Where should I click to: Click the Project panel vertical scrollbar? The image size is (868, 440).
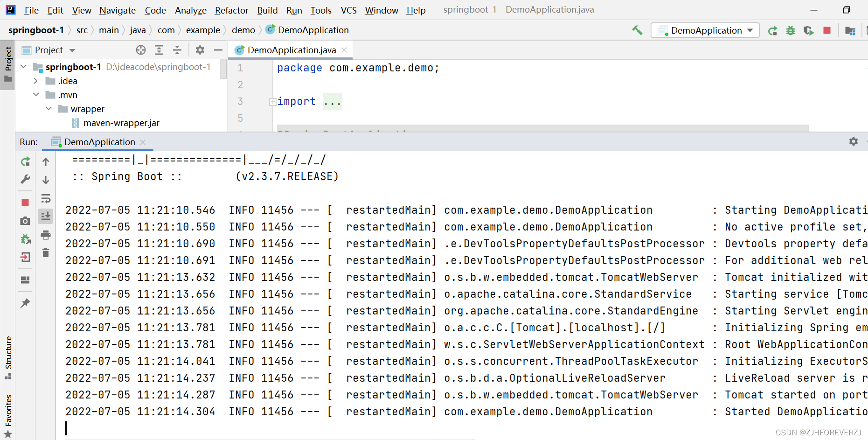[223, 69]
